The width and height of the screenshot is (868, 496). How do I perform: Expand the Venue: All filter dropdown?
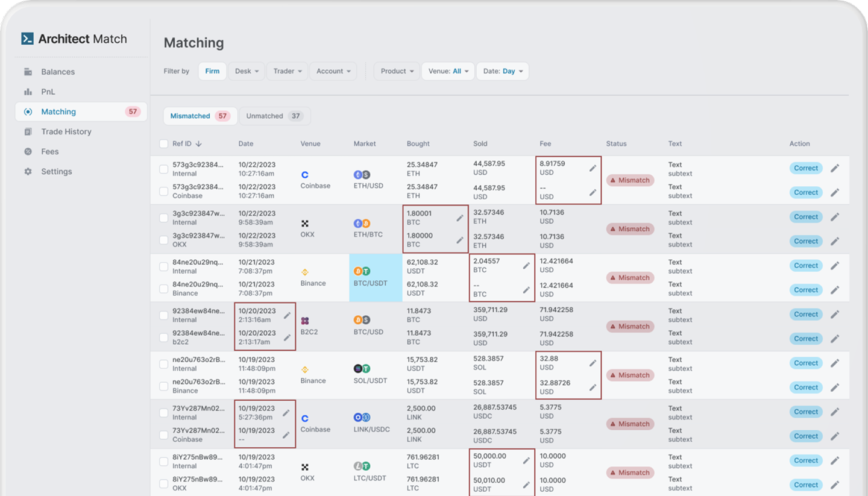tap(447, 71)
